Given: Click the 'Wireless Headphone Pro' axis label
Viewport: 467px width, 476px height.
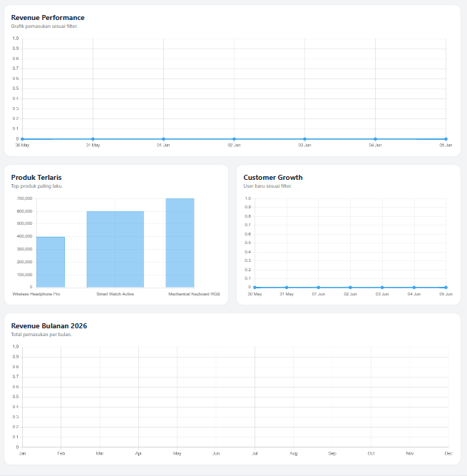Looking at the screenshot, I should coord(36,294).
